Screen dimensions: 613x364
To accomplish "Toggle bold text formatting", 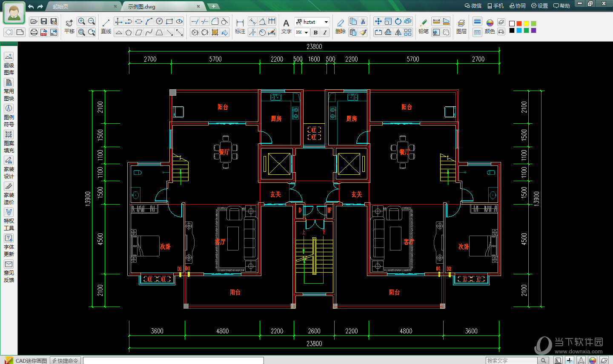I will [315, 32].
